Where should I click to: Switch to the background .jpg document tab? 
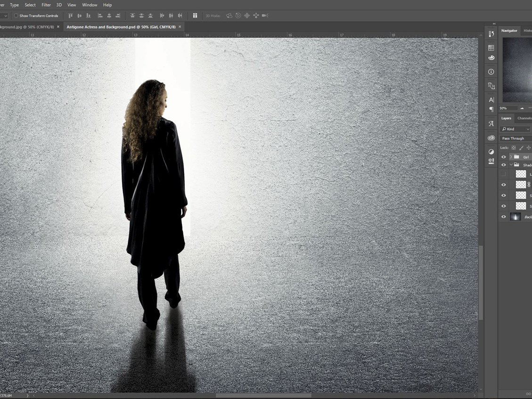(x=27, y=27)
